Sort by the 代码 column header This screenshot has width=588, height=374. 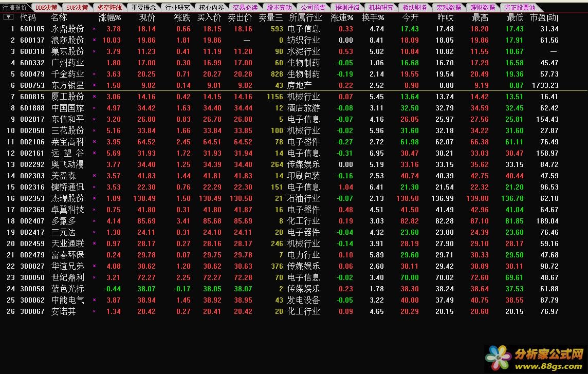28,17
